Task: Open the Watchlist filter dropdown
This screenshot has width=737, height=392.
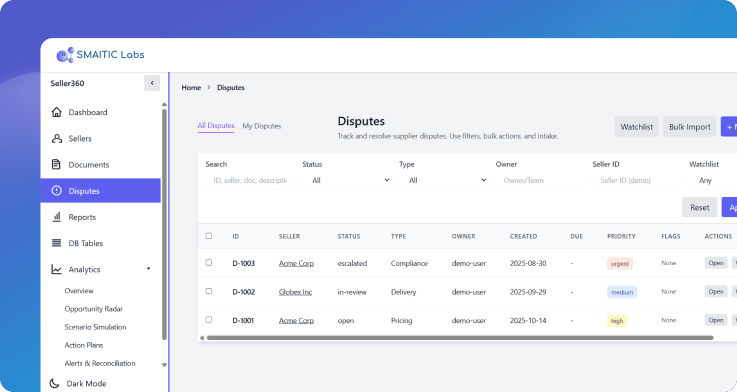Action: pos(713,180)
